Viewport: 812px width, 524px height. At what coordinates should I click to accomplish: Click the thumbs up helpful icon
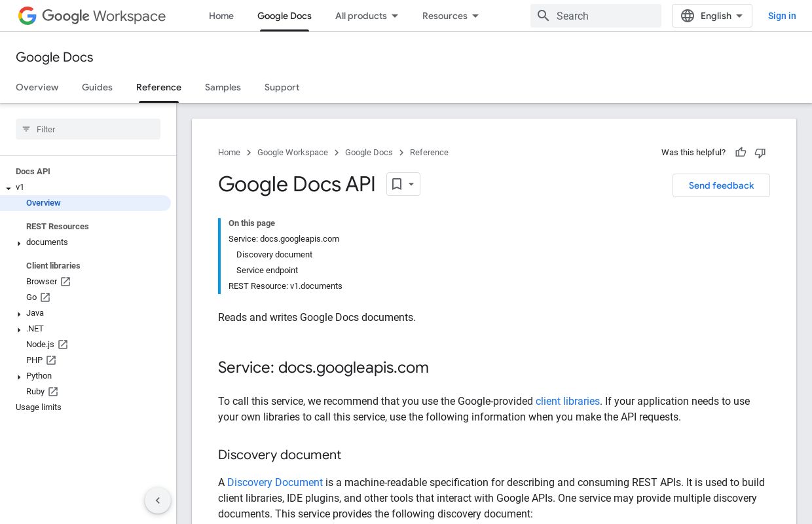(x=741, y=153)
